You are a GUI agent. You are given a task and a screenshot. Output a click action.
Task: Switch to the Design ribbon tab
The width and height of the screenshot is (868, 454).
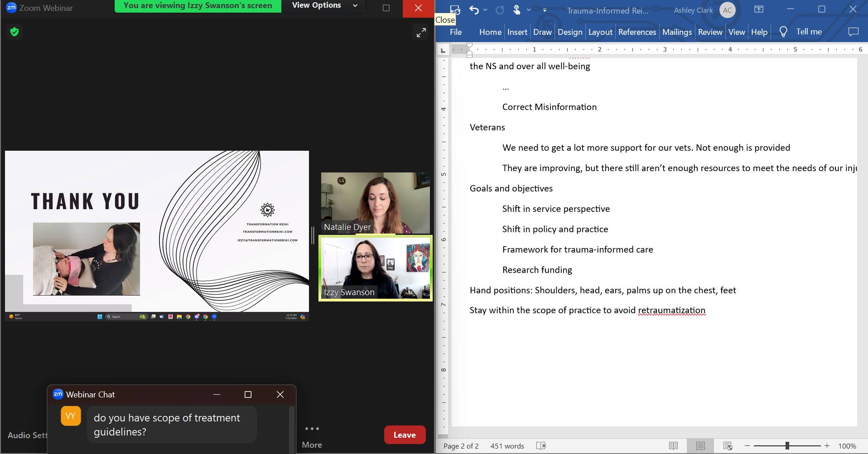570,32
